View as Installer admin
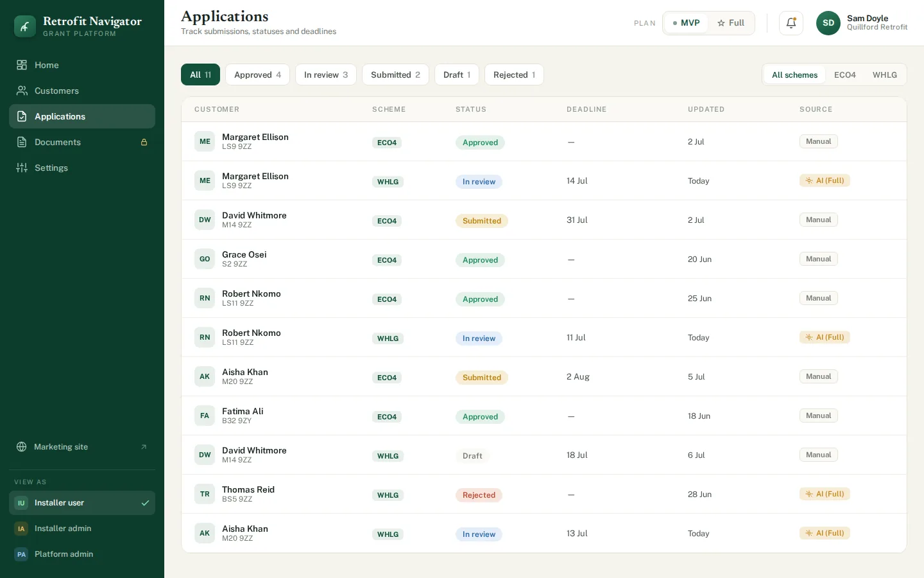 tap(82, 529)
